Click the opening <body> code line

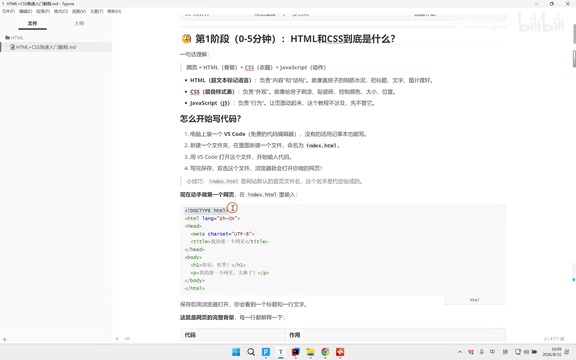pos(193,257)
